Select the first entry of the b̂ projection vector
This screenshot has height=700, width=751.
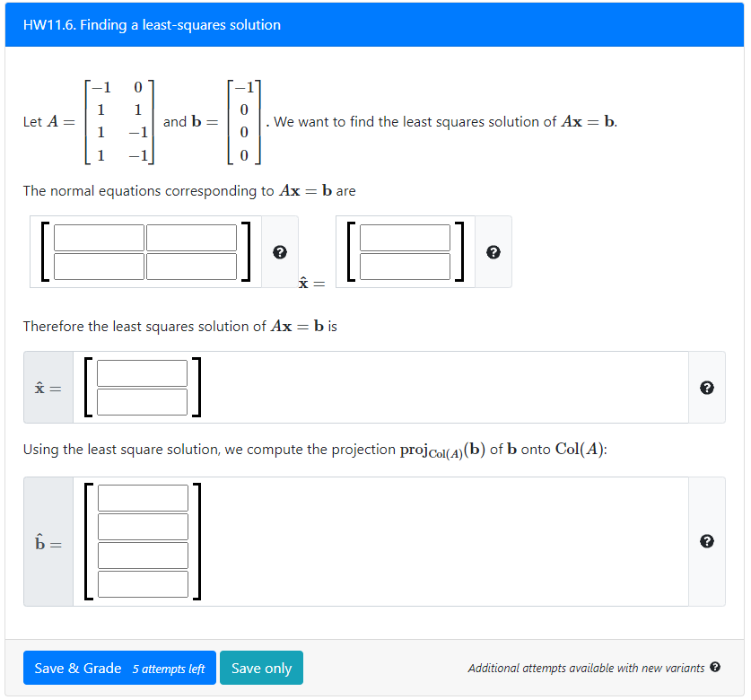pos(143,497)
